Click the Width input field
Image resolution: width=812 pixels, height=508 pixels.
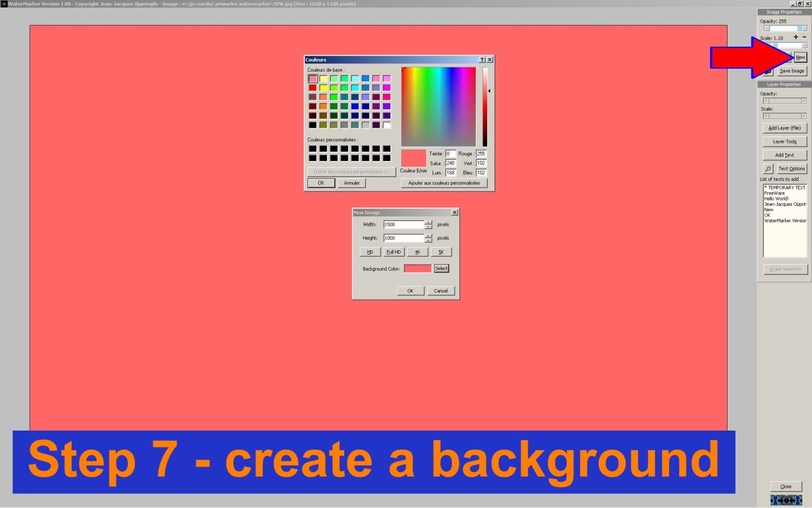point(403,224)
